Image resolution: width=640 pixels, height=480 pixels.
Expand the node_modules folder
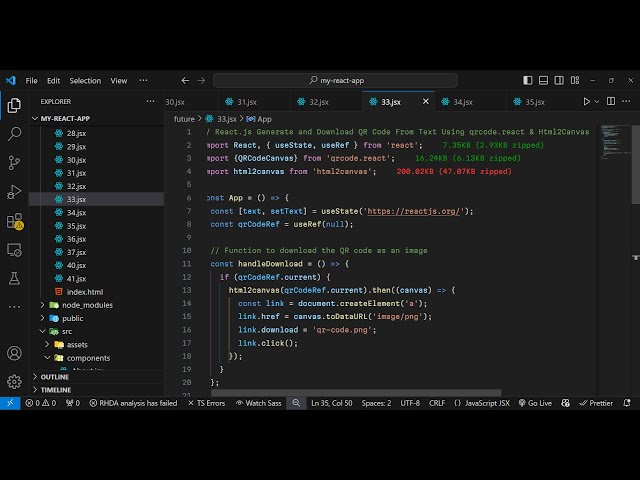[85, 304]
